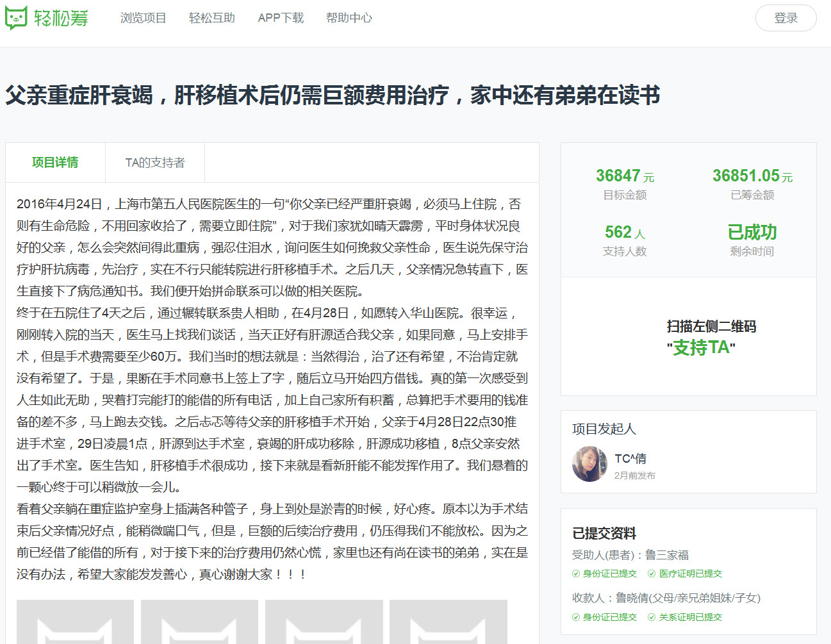This screenshot has height=644, width=831.
Task: Click the project initiator's avatar photo
Action: [589, 464]
